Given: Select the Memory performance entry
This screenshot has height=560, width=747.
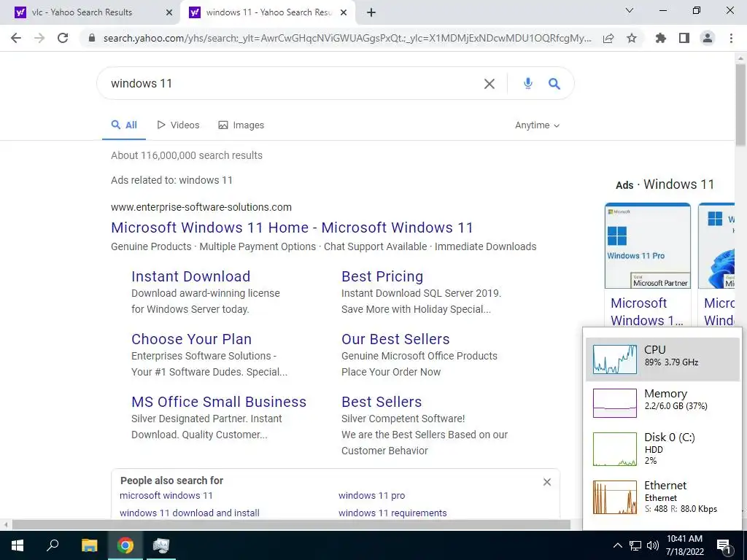Looking at the screenshot, I should pyautogui.click(x=662, y=402).
